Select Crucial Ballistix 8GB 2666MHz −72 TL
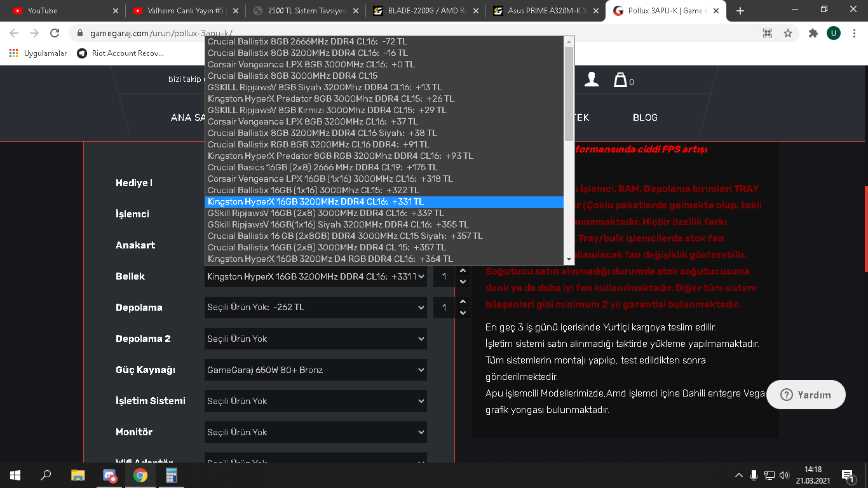 384,41
